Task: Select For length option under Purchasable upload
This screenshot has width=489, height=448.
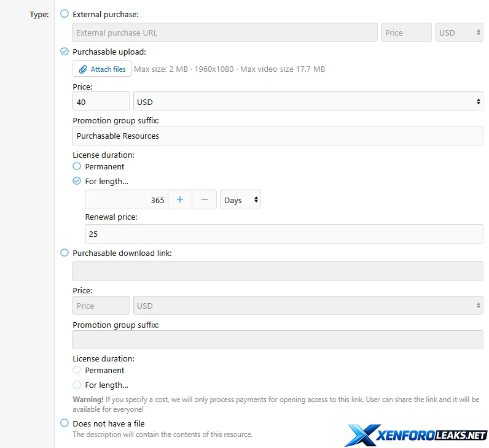Action: point(77,181)
